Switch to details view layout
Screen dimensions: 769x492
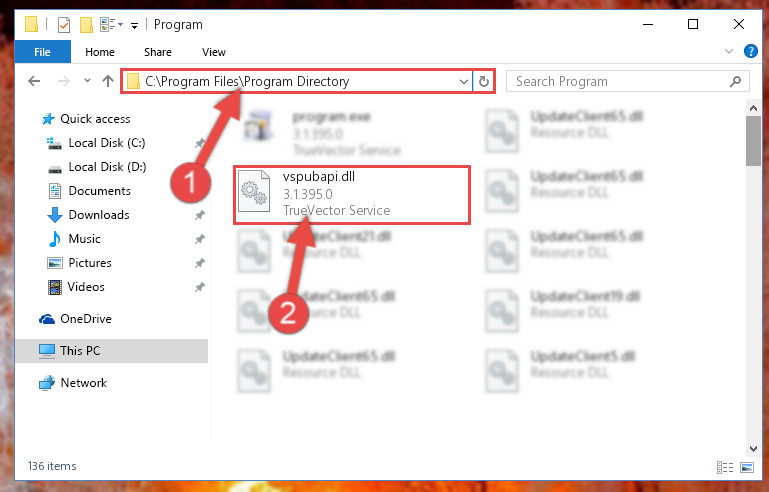click(x=725, y=467)
